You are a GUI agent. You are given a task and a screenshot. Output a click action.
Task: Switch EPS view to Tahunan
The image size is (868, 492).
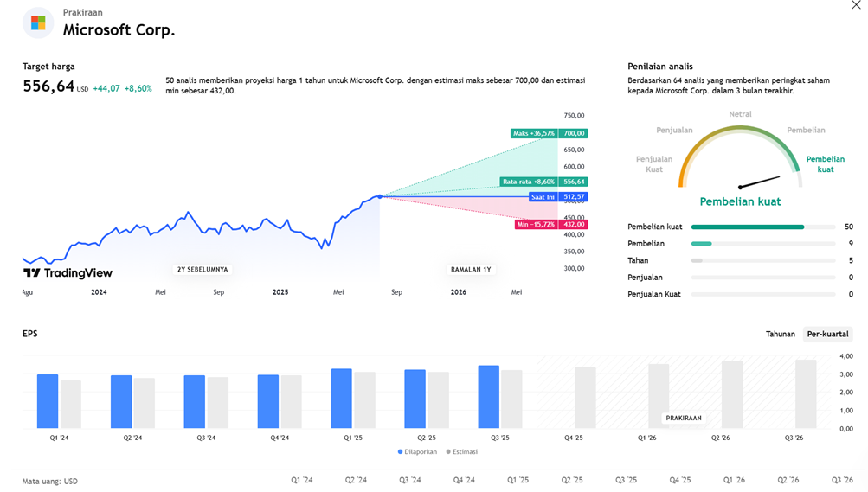coord(780,334)
